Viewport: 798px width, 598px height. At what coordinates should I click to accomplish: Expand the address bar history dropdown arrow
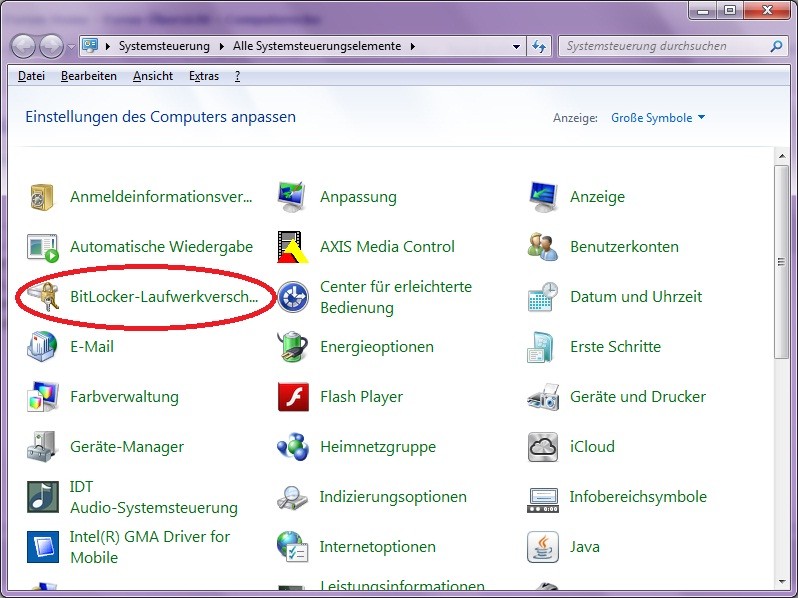click(x=516, y=46)
